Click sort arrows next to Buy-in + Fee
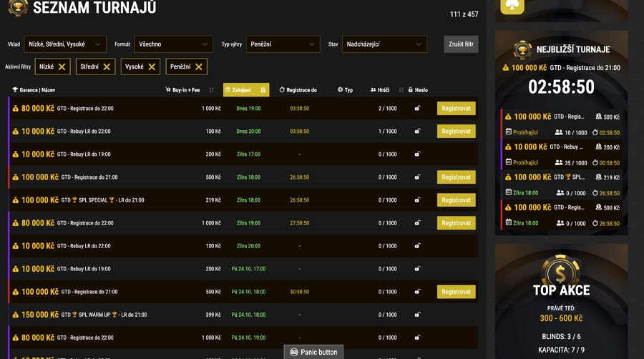The height and width of the screenshot is (359, 644). (x=211, y=90)
